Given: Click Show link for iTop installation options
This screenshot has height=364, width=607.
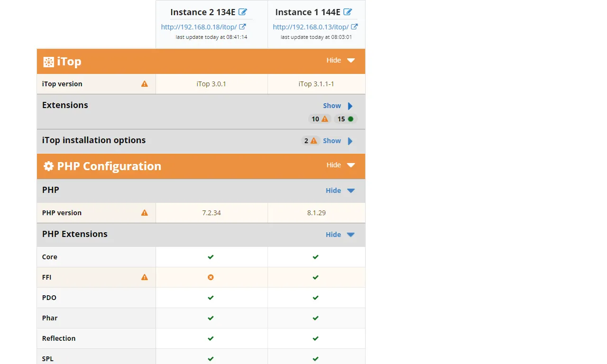Looking at the screenshot, I should point(332,141).
